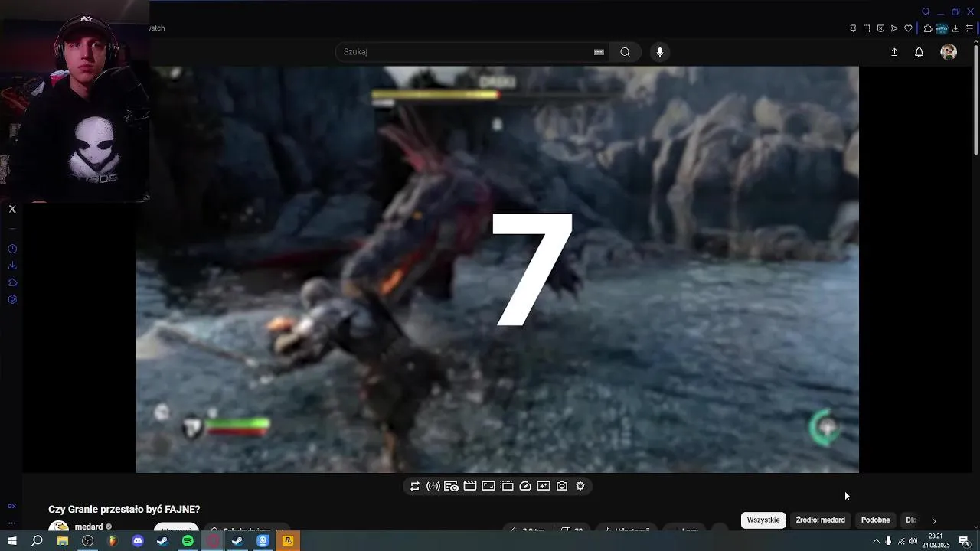Start voice search with the microphone
Screen dimensions: 980x551
[660, 52]
